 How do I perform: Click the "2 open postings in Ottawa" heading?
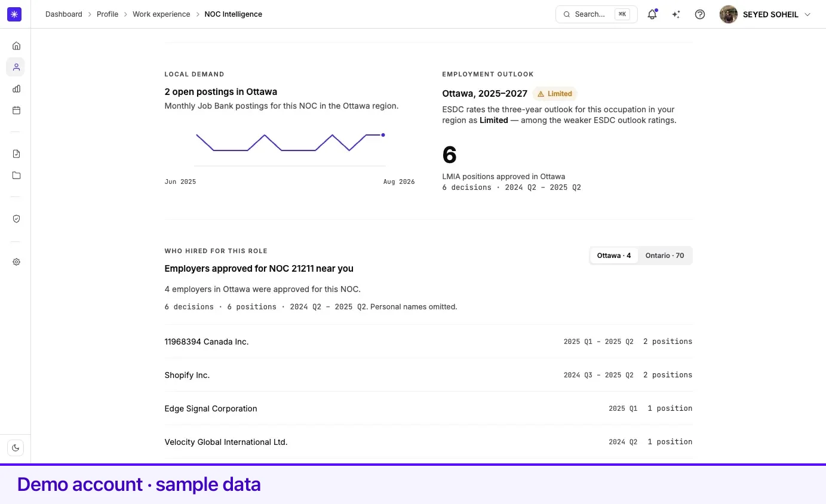pyautogui.click(x=221, y=92)
